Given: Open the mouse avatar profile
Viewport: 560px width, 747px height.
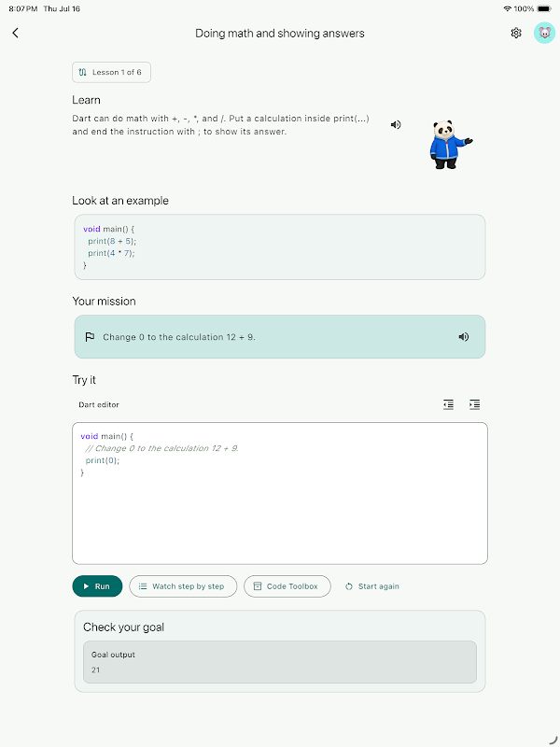Looking at the screenshot, I should pyautogui.click(x=544, y=33).
